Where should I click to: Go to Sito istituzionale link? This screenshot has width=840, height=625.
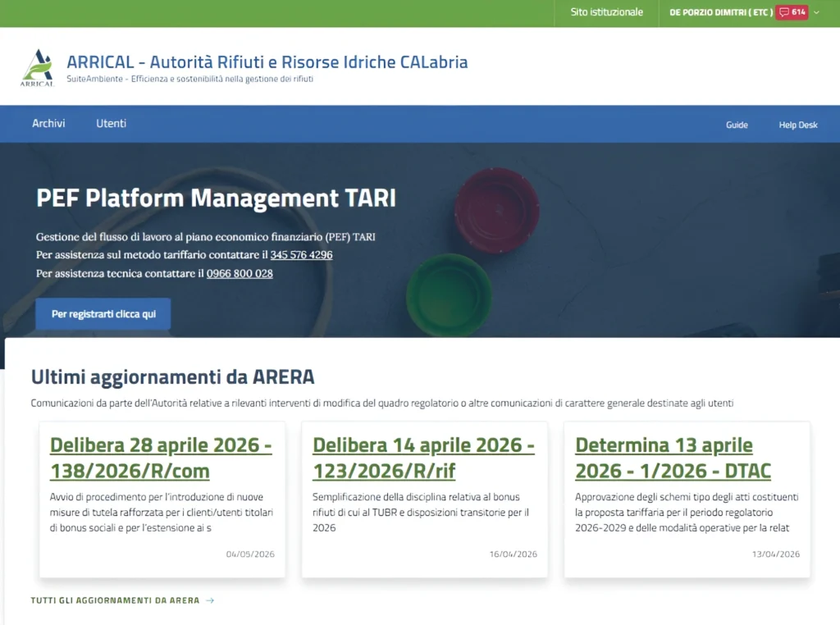tap(606, 12)
